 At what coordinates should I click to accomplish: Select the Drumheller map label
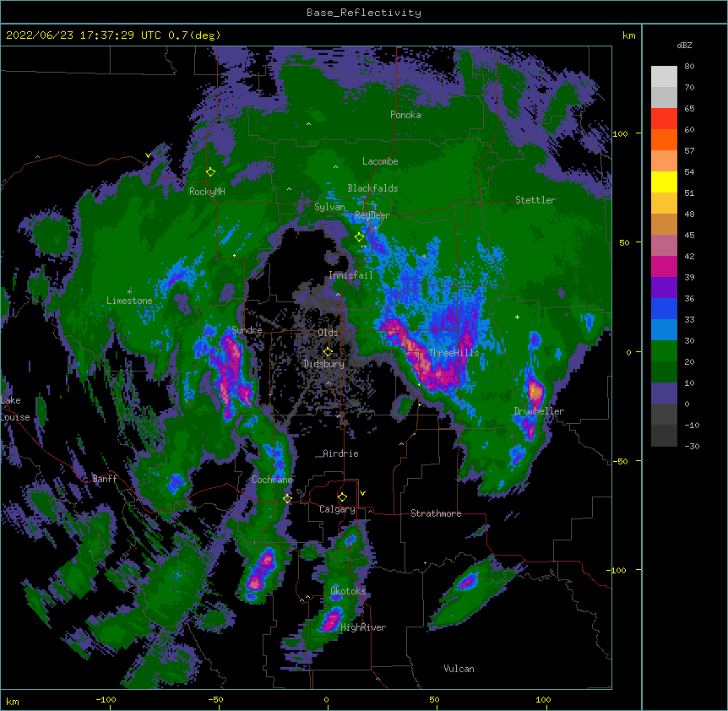coord(539,411)
